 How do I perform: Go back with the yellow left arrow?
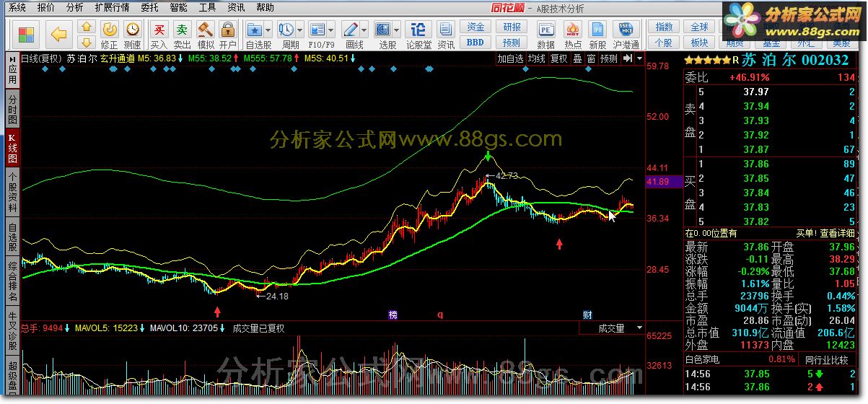coord(58,35)
